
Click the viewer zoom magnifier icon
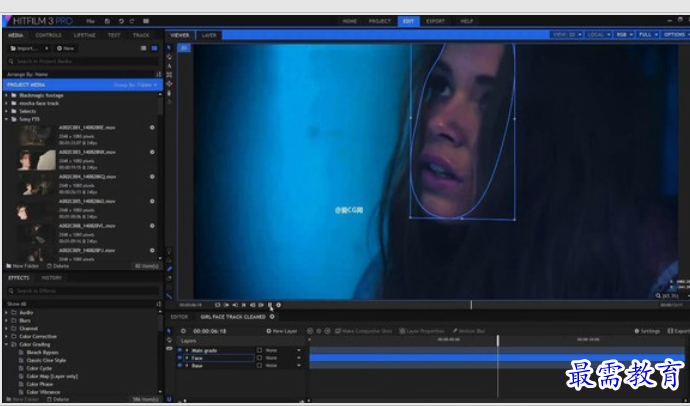point(658,296)
